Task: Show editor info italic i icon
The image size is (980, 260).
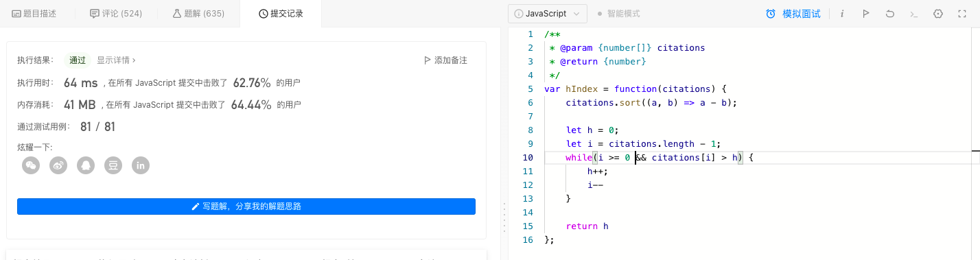Action: (842, 14)
